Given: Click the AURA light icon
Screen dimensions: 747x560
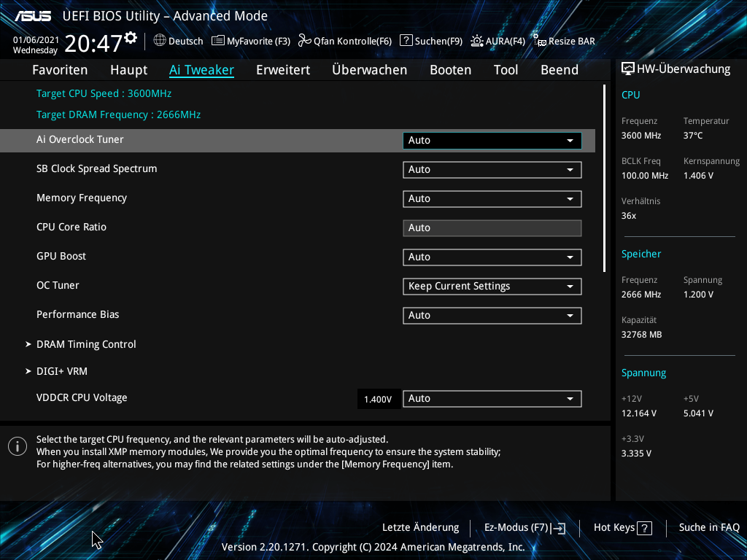Looking at the screenshot, I should (477, 41).
